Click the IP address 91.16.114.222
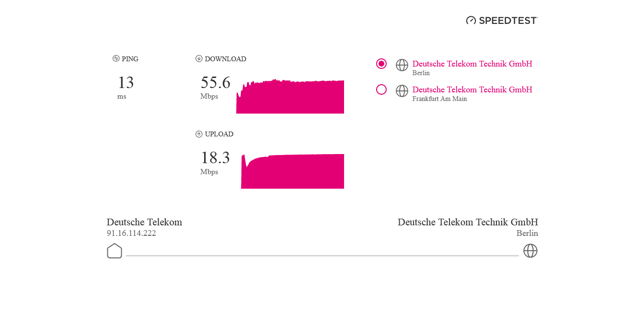Image resolution: width=644 pixels, height=311 pixels. pos(131,233)
